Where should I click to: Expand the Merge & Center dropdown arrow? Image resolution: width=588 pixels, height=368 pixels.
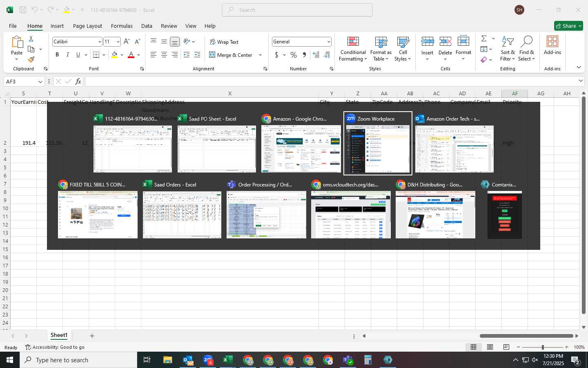point(260,55)
